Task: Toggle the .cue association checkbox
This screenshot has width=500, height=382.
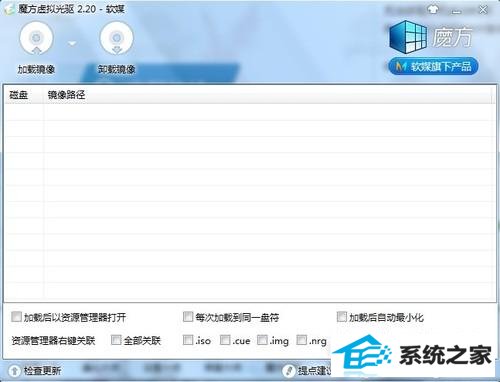Action: (225, 340)
